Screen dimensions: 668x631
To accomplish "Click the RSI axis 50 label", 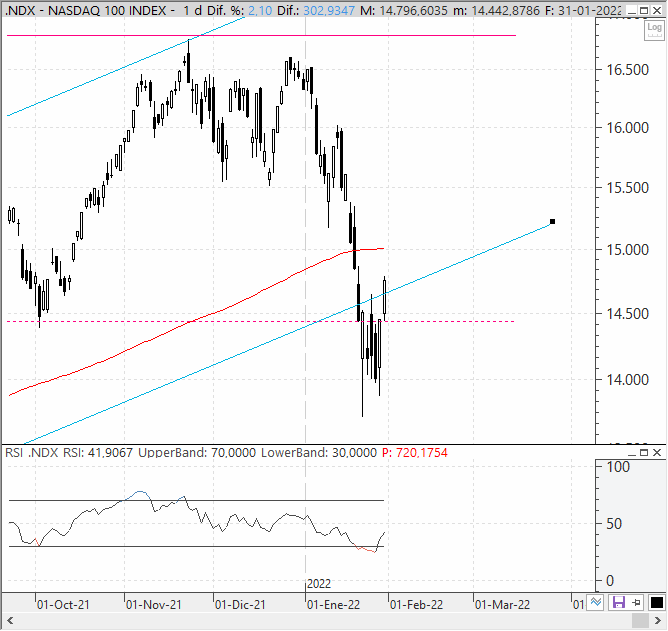I will pos(614,524).
